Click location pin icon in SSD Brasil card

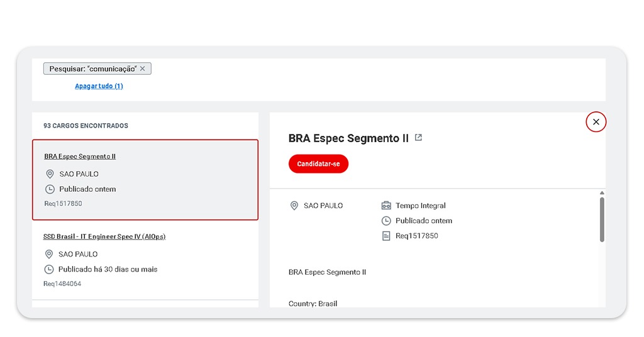pos(49,255)
